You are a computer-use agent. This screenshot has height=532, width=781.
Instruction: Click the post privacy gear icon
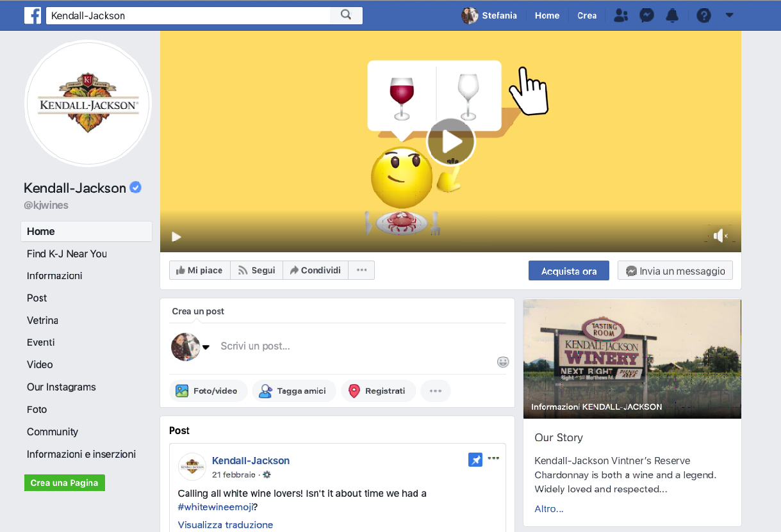267,475
